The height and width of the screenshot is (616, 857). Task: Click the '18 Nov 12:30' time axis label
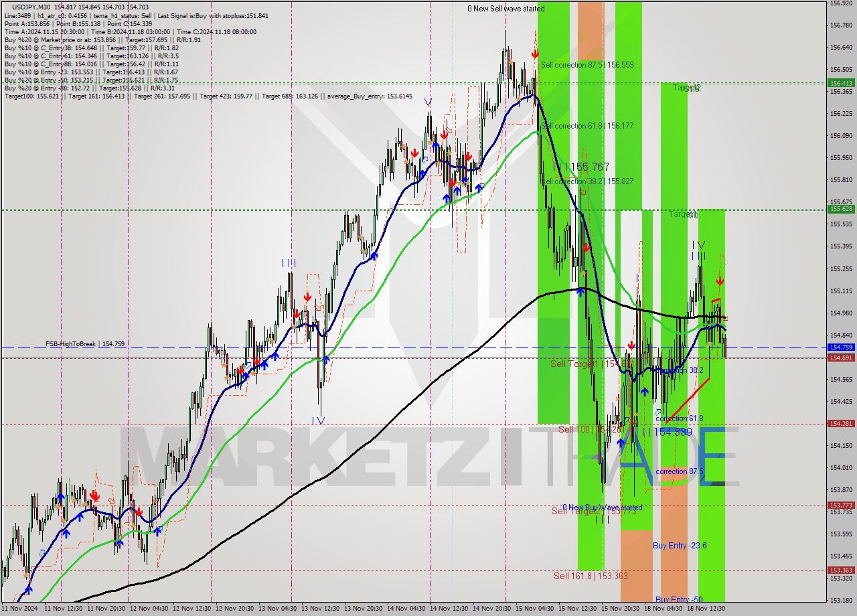click(706, 609)
